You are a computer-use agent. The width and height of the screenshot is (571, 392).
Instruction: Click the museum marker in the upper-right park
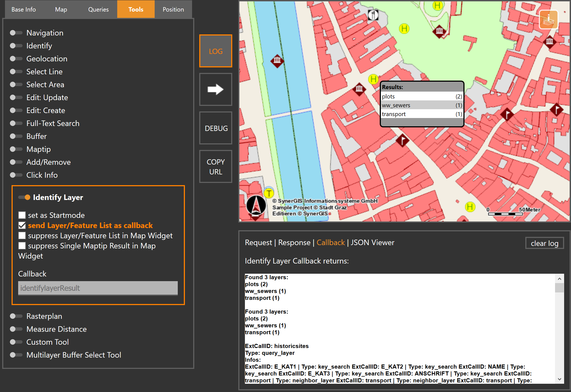[x=439, y=31]
